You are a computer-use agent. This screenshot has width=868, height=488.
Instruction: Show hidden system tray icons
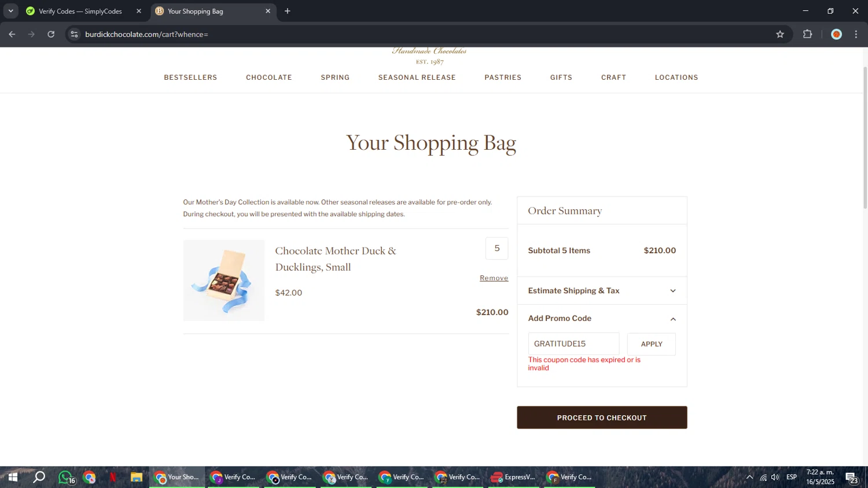pos(749,477)
